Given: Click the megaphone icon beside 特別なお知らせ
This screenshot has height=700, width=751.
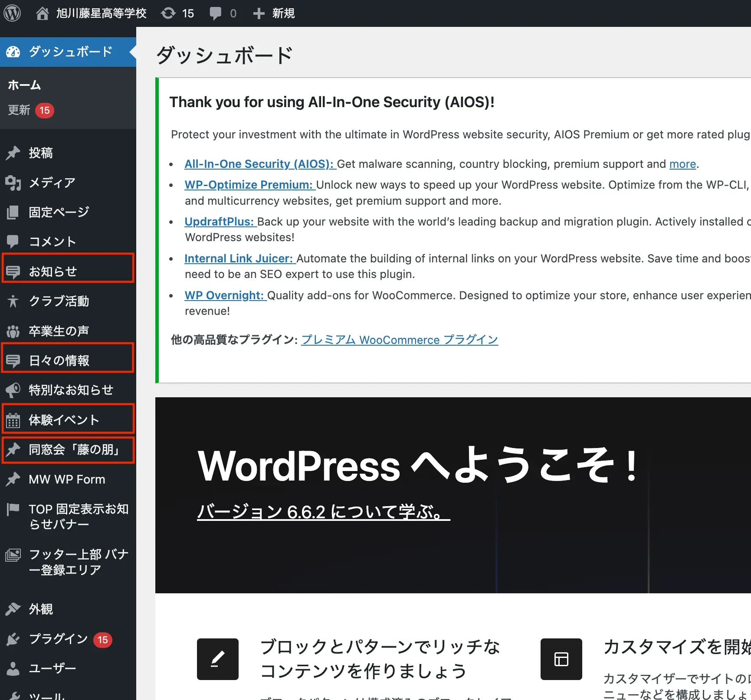Looking at the screenshot, I should (x=13, y=390).
